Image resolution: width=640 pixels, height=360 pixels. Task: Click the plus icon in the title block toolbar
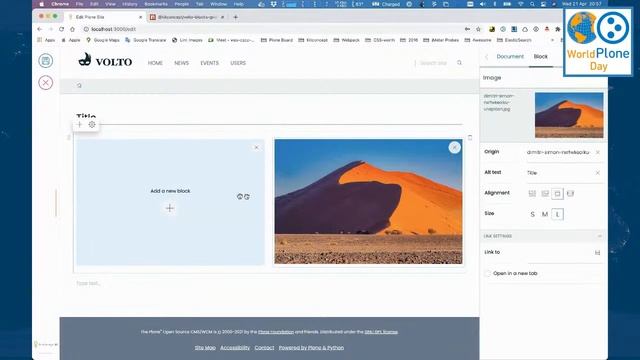[80, 124]
